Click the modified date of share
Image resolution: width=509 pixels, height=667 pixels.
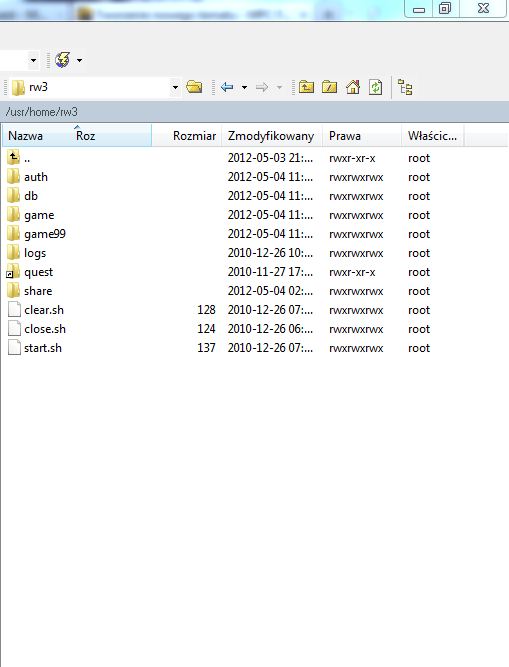270,291
